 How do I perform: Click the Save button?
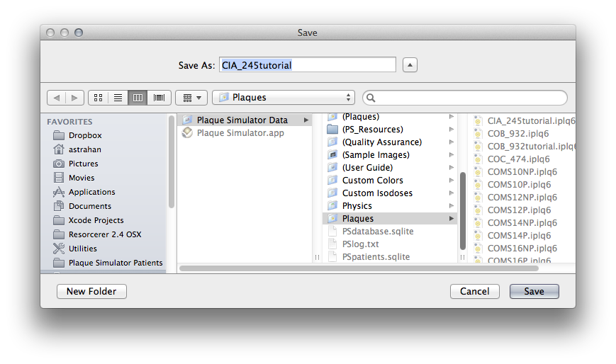pyautogui.click(x=534, y=291)
